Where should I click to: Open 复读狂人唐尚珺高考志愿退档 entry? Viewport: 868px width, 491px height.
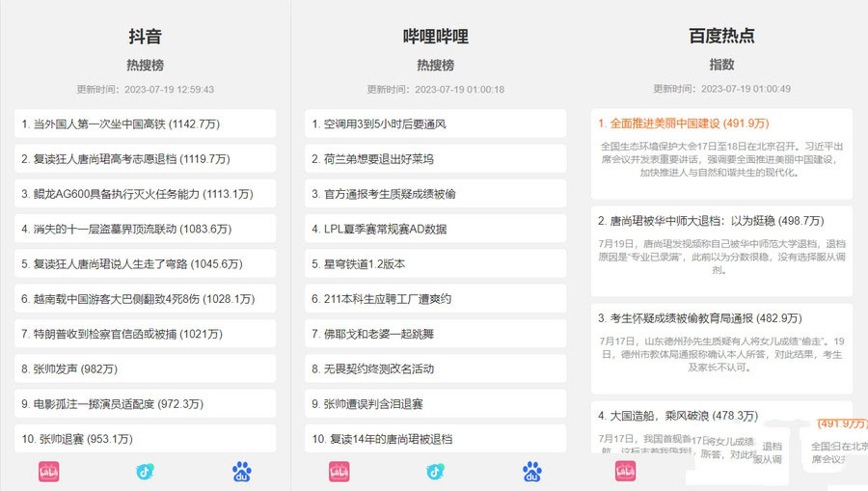pyautogui.click(x=145, y=158)
